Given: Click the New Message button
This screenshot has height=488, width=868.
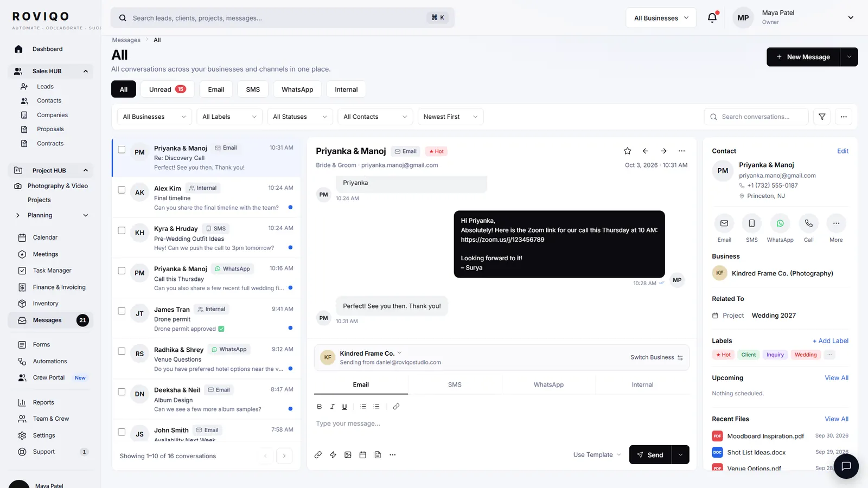Looking at the screenshot, I should (x=803, y=57).
